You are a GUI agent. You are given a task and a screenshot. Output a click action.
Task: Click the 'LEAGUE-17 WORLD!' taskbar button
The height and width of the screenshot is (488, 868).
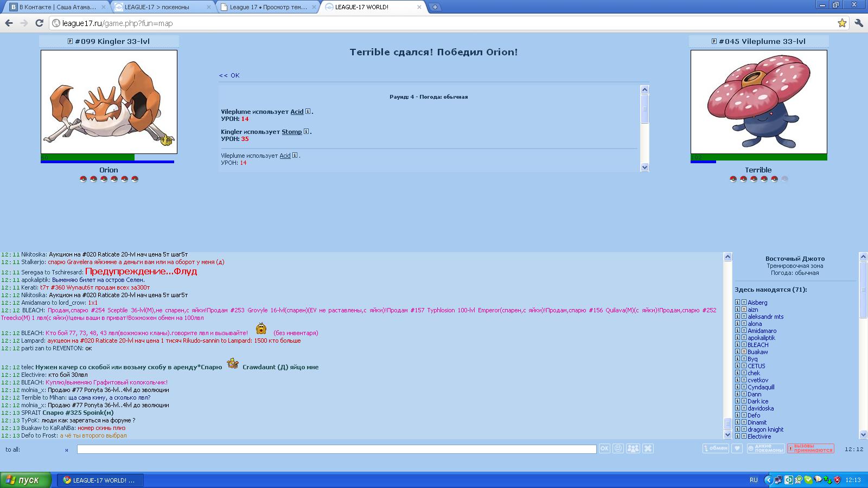pyautogui.click(x=100, y=480)
